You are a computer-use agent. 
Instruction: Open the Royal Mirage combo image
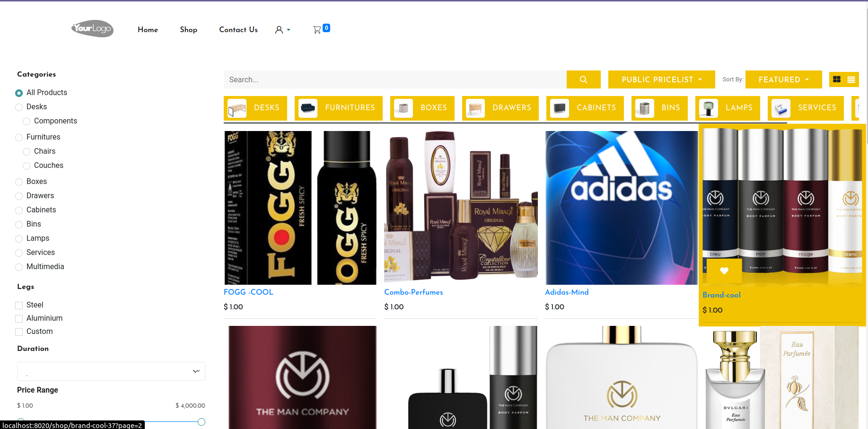click(x=461, y=208)
